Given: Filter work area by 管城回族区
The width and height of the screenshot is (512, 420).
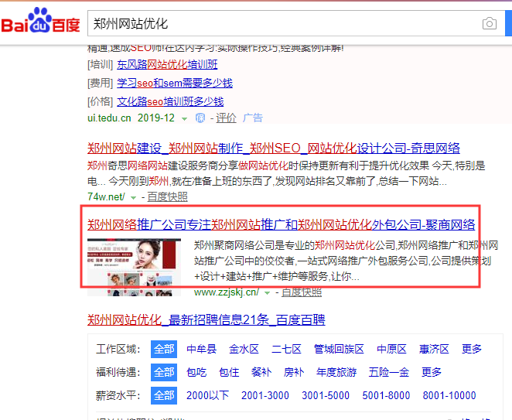Looking at the screenshot, I should point(339,349).
